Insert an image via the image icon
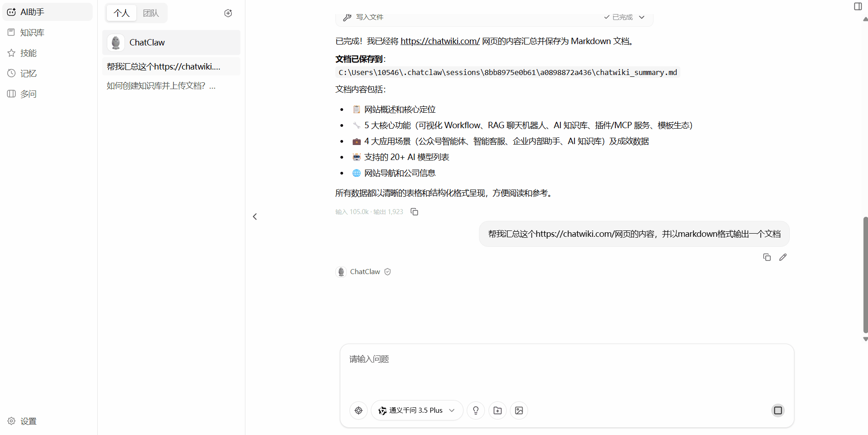This screenshot has height=435, width=868. (519, 410)
